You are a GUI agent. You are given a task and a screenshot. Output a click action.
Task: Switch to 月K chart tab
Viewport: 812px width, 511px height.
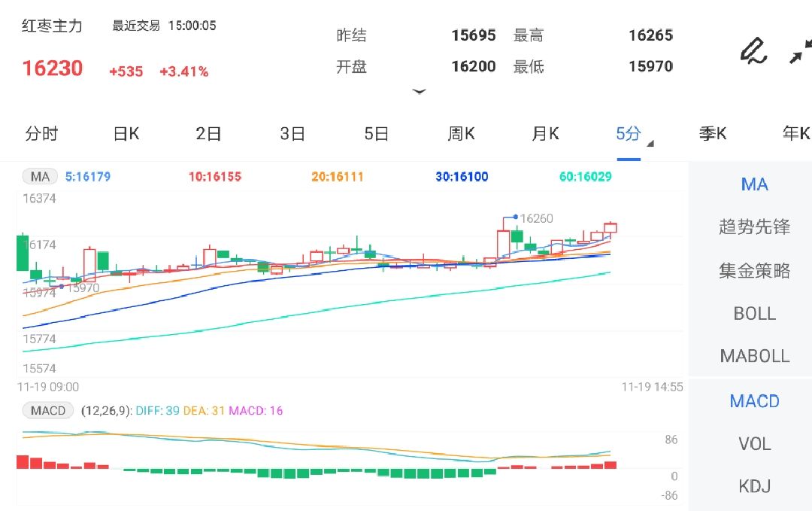(545, 134)
